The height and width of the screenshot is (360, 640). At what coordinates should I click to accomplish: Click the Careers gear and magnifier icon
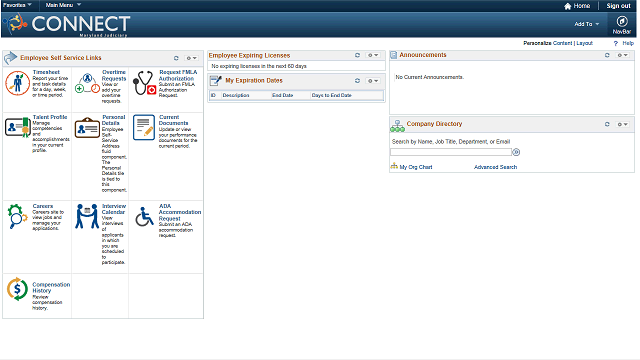coord(17,216)
